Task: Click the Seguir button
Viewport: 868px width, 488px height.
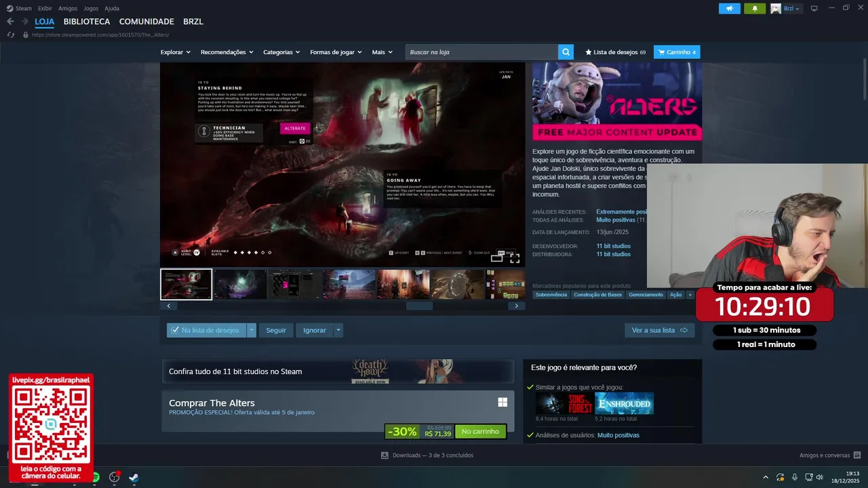Action: pos(276,330)
